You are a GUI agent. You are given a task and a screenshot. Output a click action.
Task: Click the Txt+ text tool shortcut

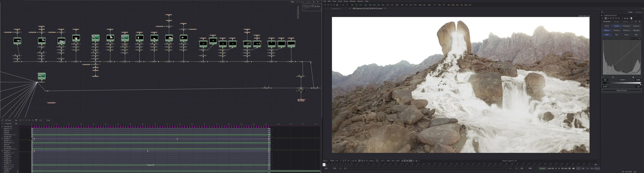point(361,5)
